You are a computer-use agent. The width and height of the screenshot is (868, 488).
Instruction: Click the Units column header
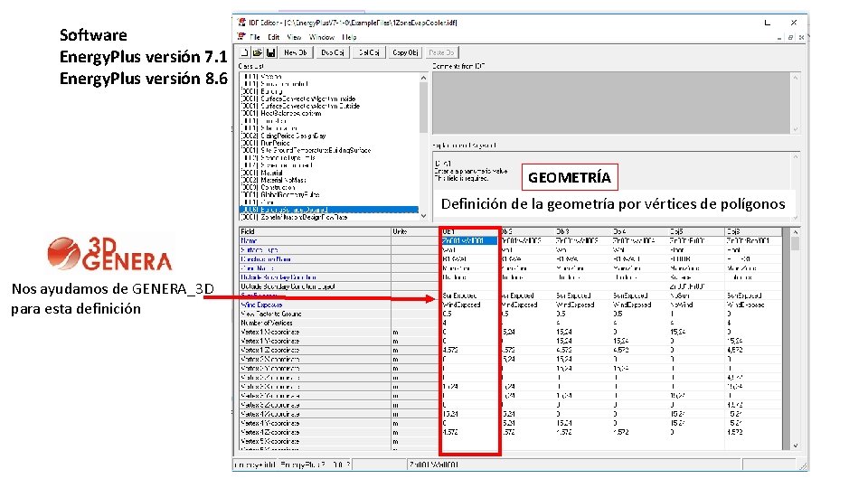pyautogui.click(x=415, y=231)
